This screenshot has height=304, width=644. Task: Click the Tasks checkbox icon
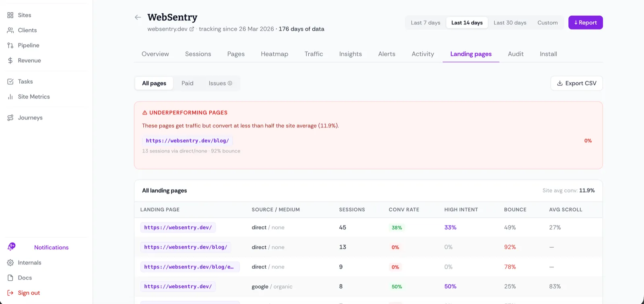[x=10, y=82]
